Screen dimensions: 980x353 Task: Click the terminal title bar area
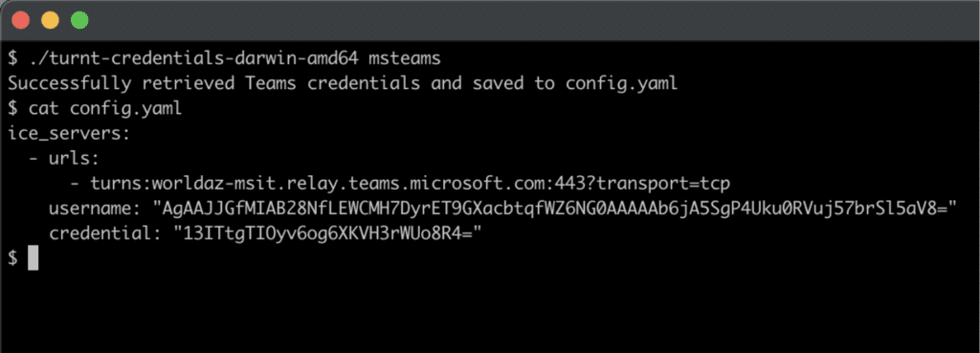coord(490,21)
